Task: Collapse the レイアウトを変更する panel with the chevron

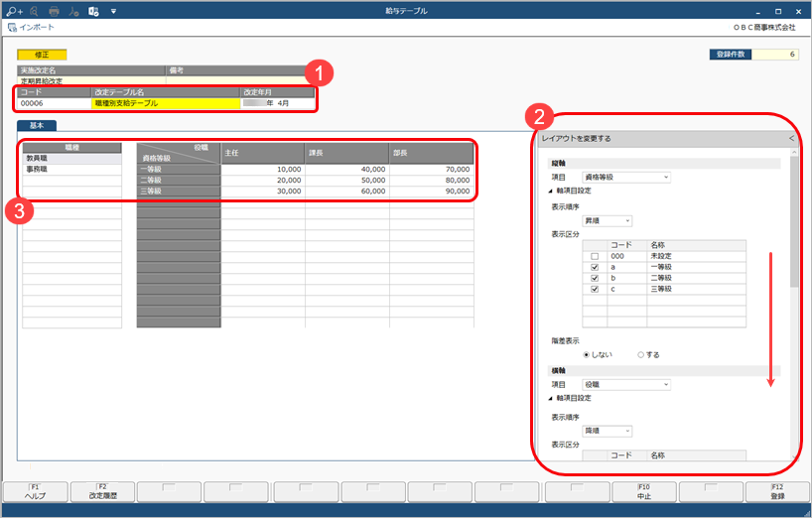Action: click(790, 139)
